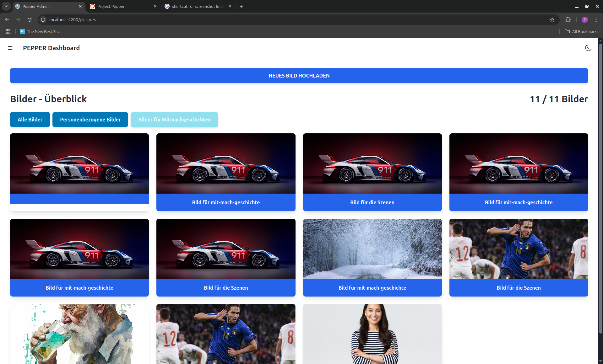Open a new browser tab
This screenshot has width=603, height=364.
241,6
